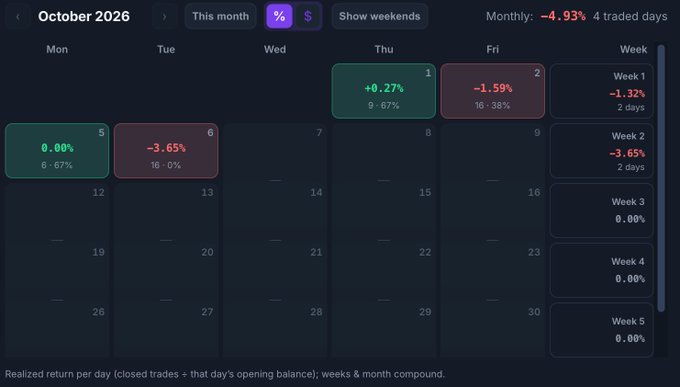Select empty day cell 29

[x=384, y=330]
